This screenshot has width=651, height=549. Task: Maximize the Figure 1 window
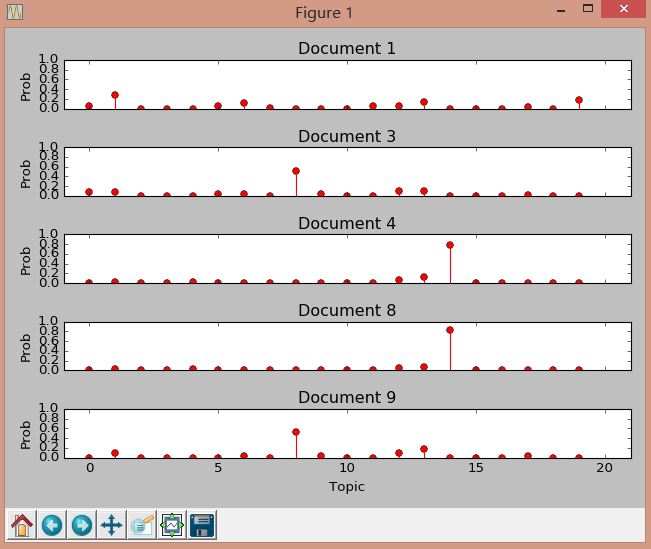(x=587, y=8)
